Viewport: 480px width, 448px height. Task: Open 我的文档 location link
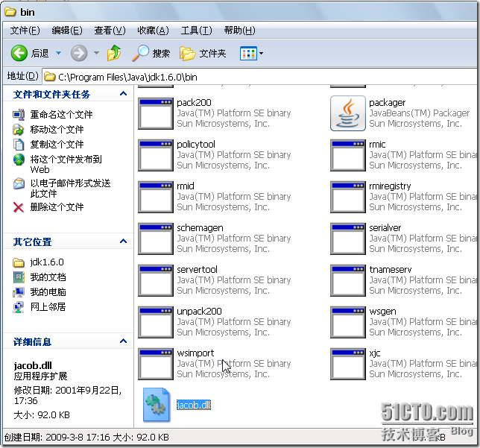(x=48, y=277)
